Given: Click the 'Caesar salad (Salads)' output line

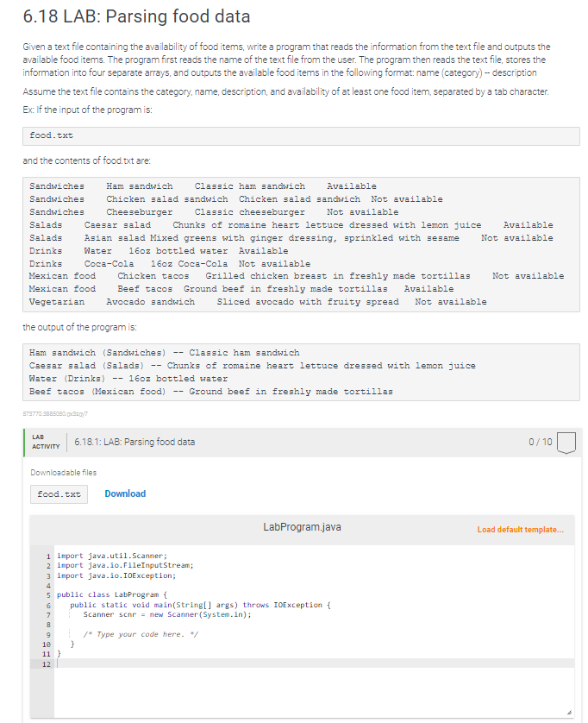Looking at the screenshot, I should [x=252, y=366].
